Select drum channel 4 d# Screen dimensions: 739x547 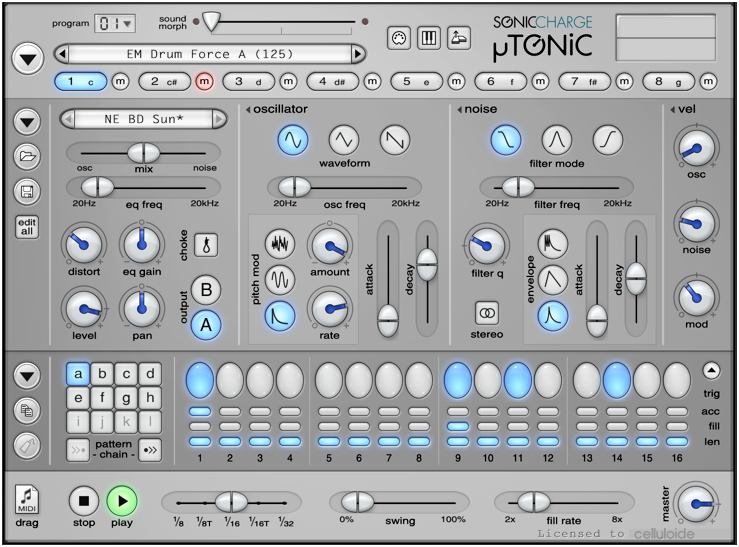tap(332, 82)
